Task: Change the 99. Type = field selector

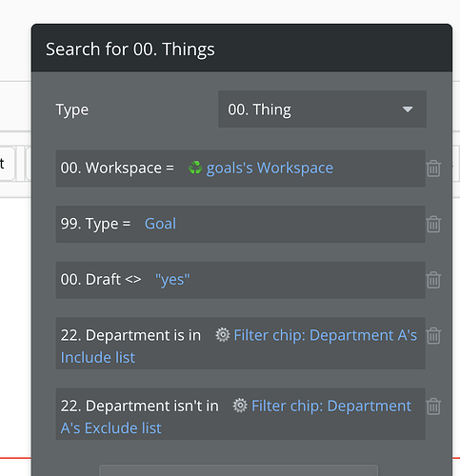Action: click(x=95, y=224)
